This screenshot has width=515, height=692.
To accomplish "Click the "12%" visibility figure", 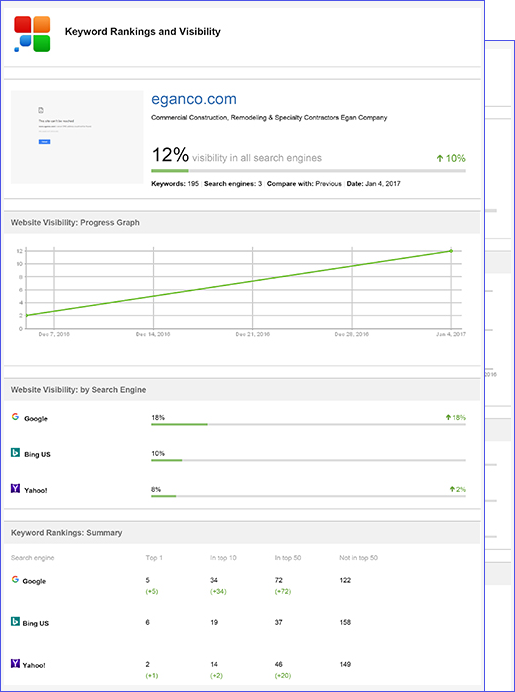I will [170, 155].
